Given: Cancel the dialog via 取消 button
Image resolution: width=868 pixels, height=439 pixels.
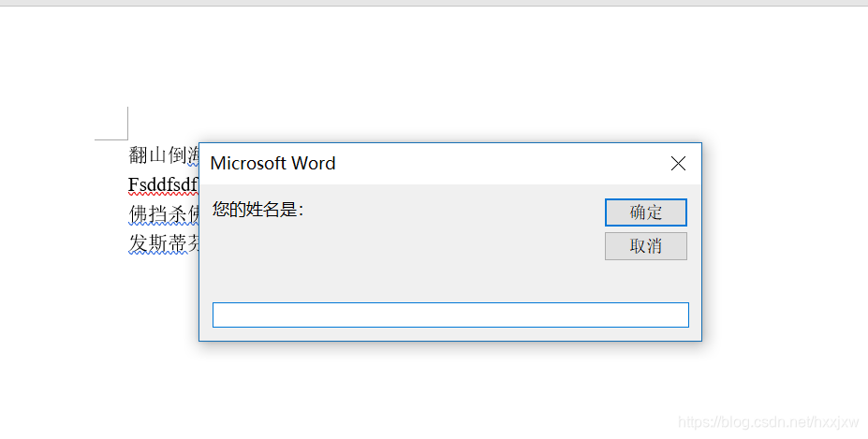Looking at the screenshot, I should [645, 246].
